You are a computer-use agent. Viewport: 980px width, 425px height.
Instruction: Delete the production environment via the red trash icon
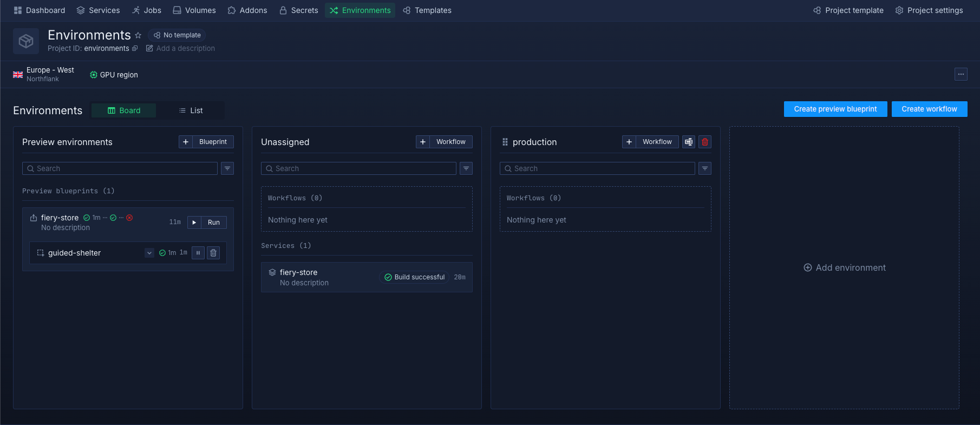tap(704, 142)
